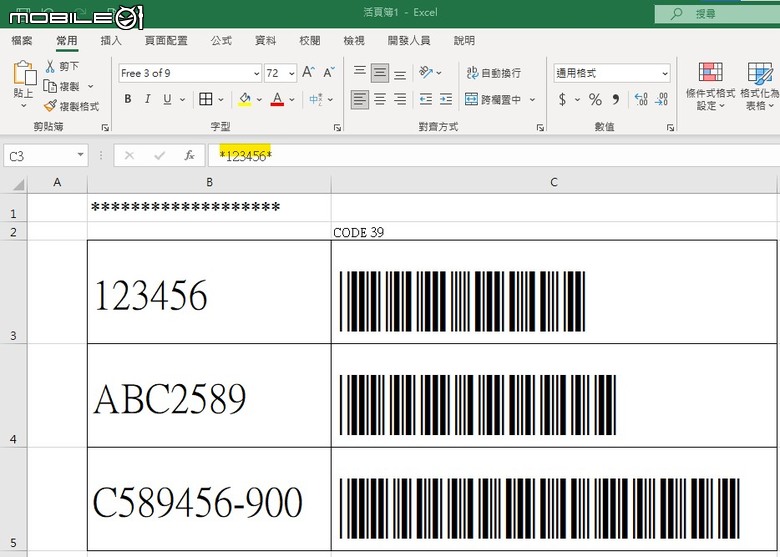Click the decrease indent icon

click(x=426, y=99)
